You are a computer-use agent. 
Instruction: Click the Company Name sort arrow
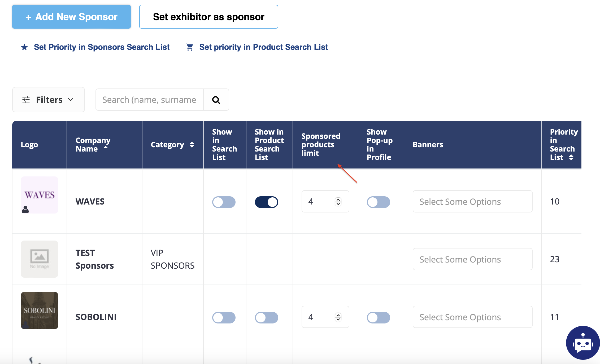pyautogui.click(x=106, y=147)
